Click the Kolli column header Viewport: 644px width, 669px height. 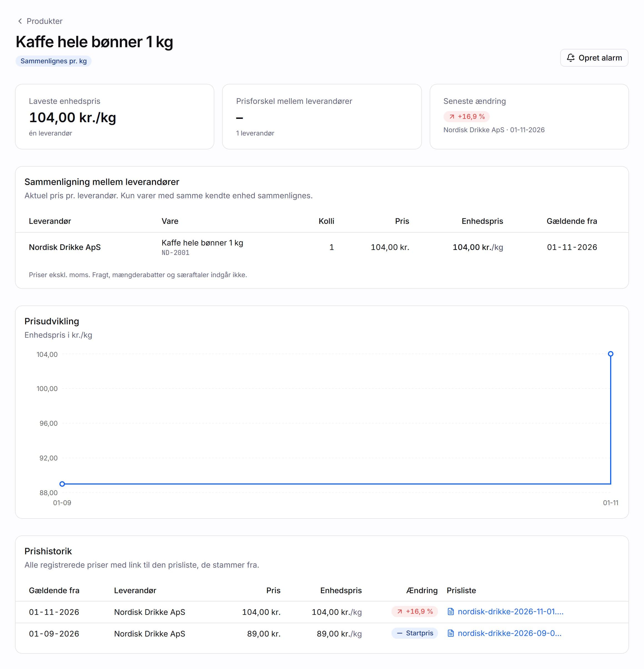point(326,221)
